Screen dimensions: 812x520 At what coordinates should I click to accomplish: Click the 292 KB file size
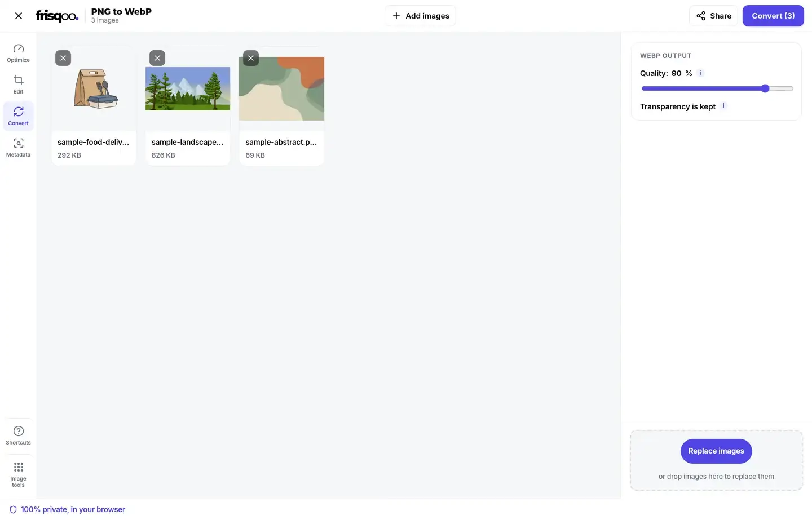69,155
